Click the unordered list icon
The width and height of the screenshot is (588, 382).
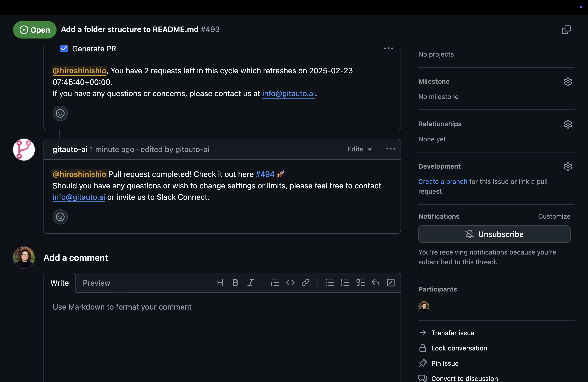(330, 283)
